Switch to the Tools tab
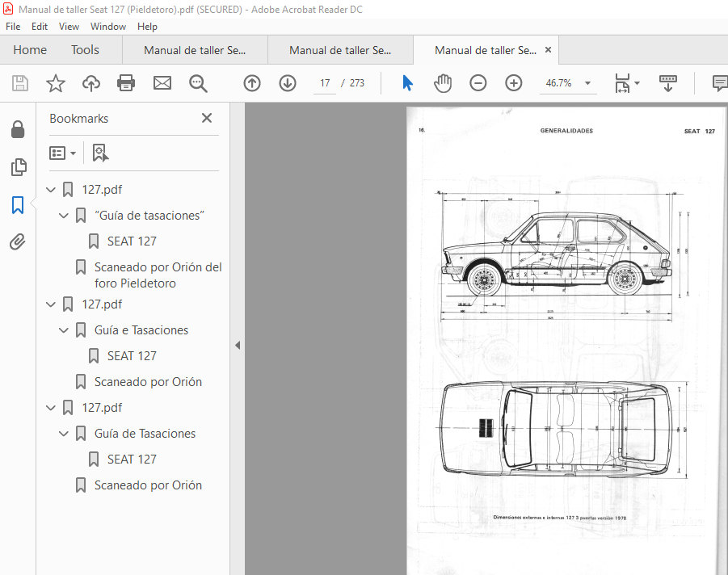728x575 pixels. pos(85,50)
